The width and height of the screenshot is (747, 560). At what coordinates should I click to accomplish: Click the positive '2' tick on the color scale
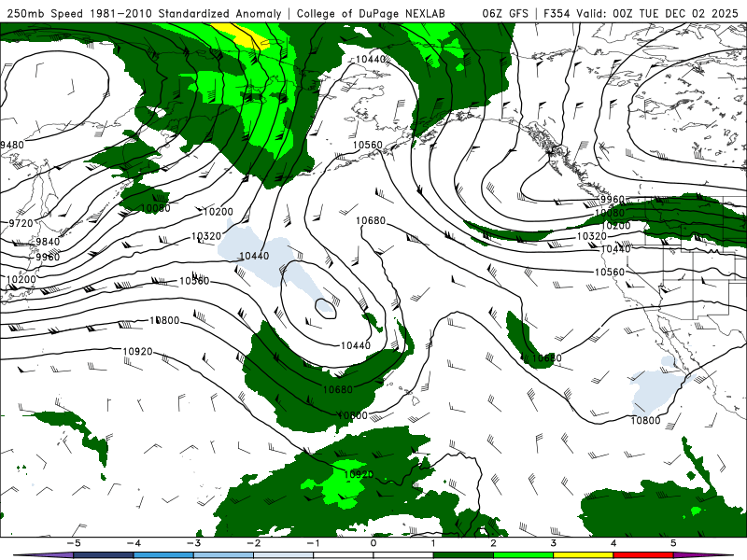494,543
